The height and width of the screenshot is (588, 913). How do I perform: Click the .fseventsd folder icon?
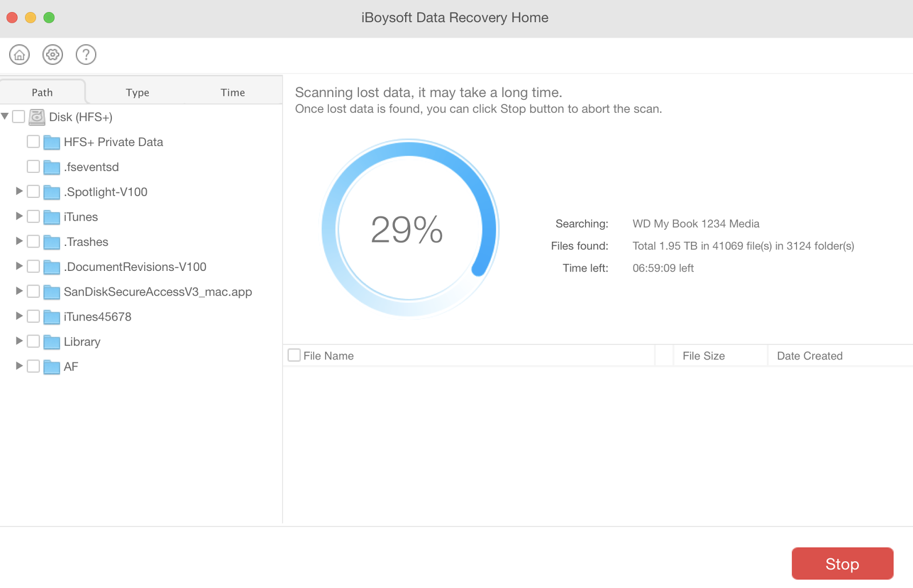[51, 167]
